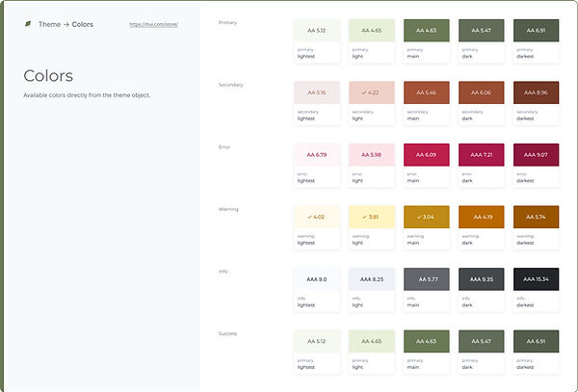Choose the error light swatch AA 5.98
The width and height of the screenshot is (578, 392).
click(372, 155)
